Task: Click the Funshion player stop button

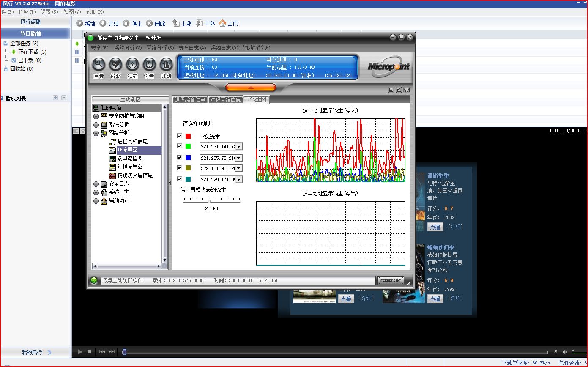Action: click(89, 352)
